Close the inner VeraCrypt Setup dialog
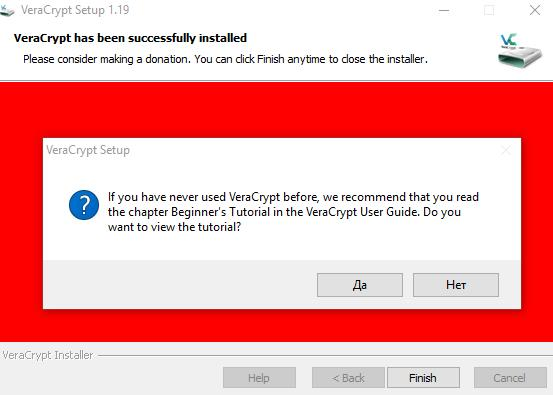The height and width of the screenshot is (395, 553). (x=506, y=151)
